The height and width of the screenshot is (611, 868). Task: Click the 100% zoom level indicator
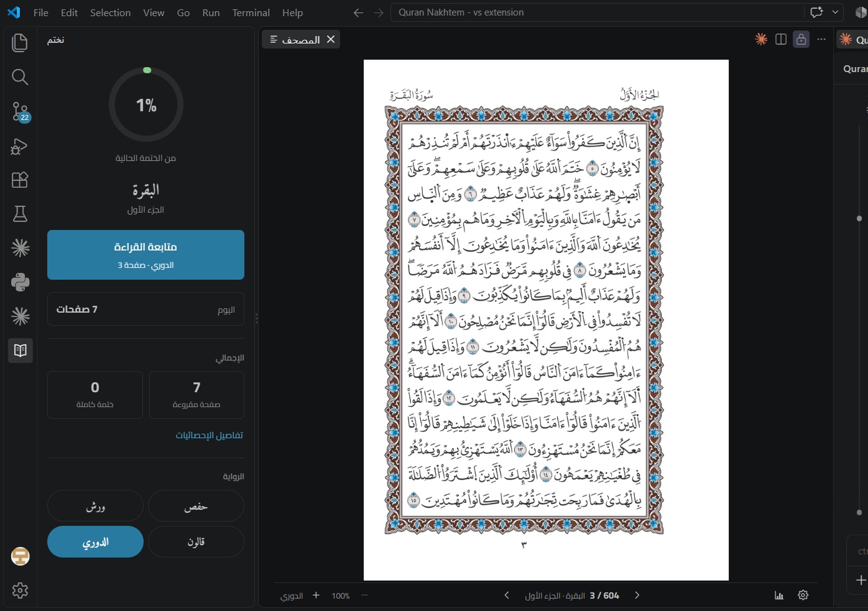click(x=341, y=595)
